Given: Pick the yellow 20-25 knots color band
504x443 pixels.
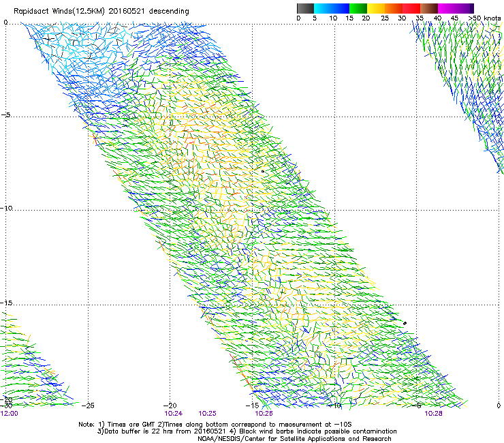Looking at the screenshot, I should 376,8.
